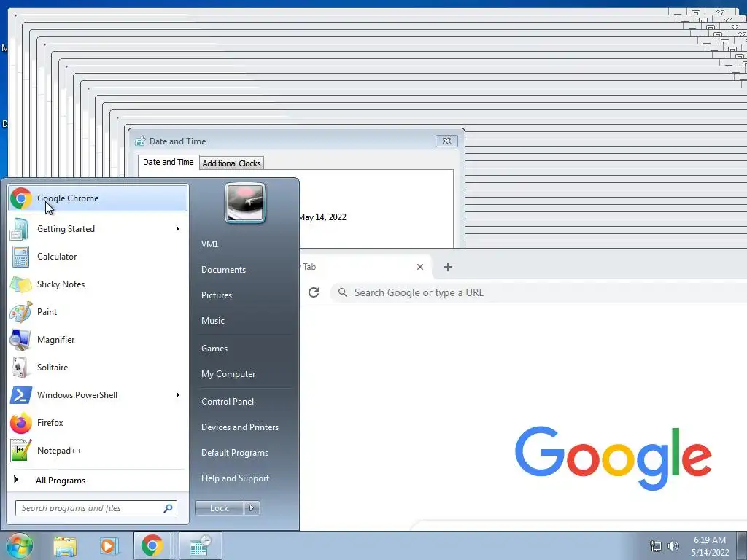Open Control Panel

click(228, 402)
